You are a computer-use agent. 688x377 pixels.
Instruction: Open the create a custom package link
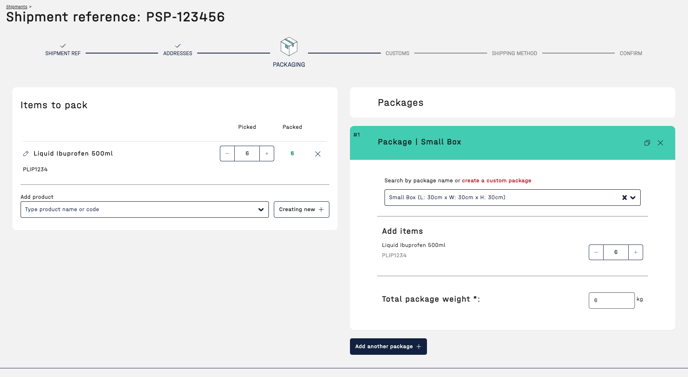496,180
